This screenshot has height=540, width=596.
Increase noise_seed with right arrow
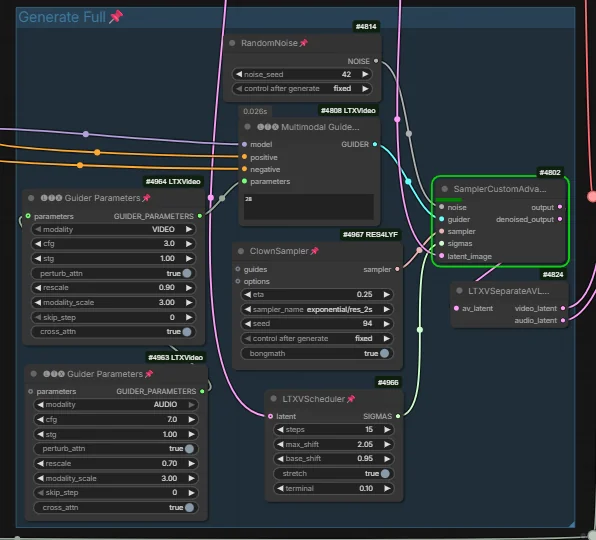pos(365,74)
